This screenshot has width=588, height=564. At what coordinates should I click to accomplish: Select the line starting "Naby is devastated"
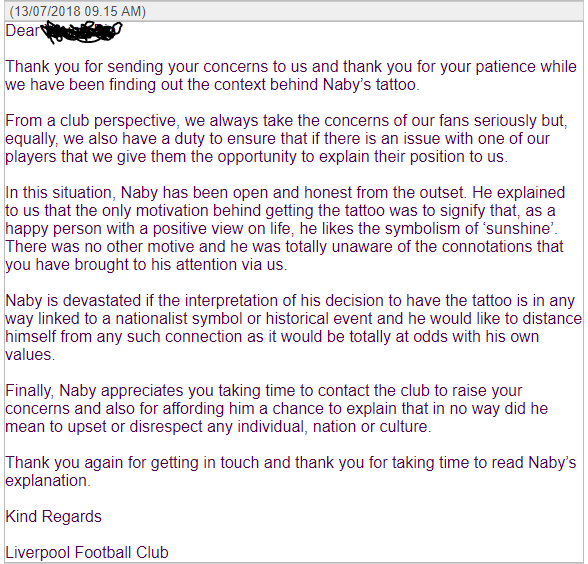pos(290,301)
